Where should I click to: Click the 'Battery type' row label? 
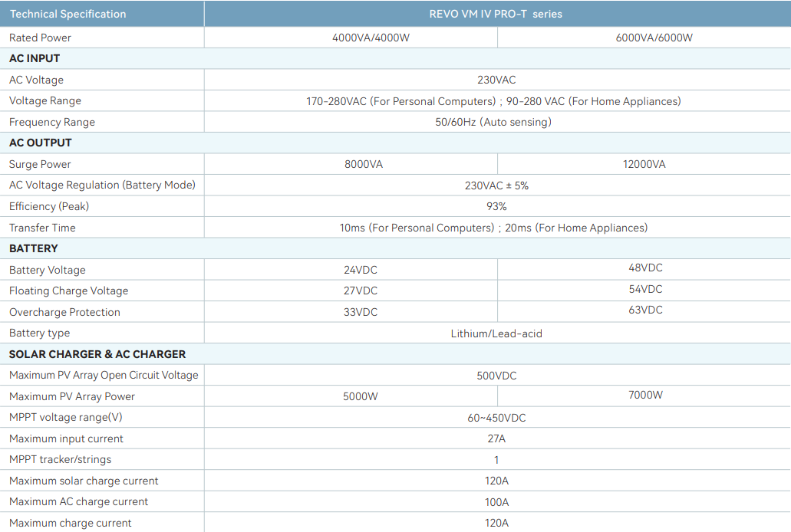pyautogui.click(x=39, y=333)
